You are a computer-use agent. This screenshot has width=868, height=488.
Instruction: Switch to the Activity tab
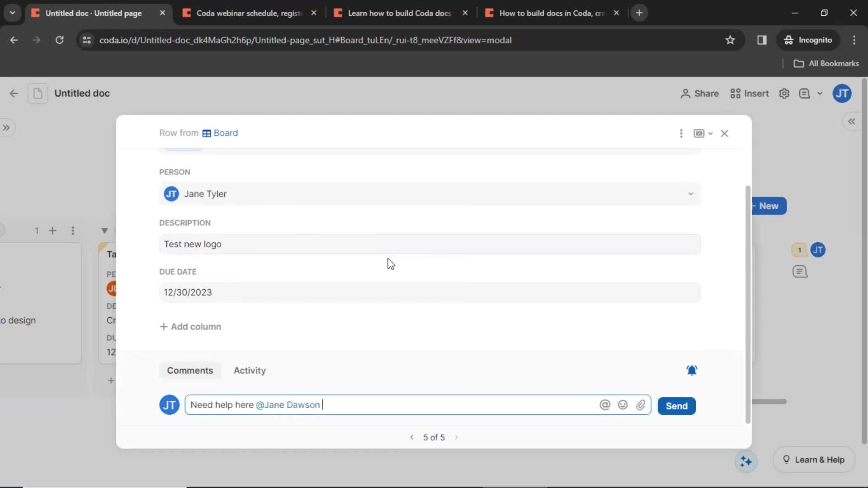point(249,370)
